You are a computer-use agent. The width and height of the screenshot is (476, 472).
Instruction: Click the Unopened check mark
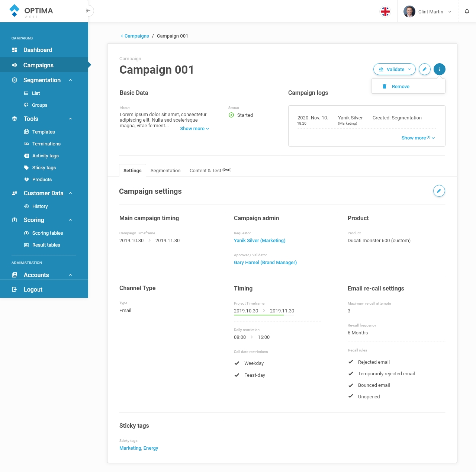(350, 396)
